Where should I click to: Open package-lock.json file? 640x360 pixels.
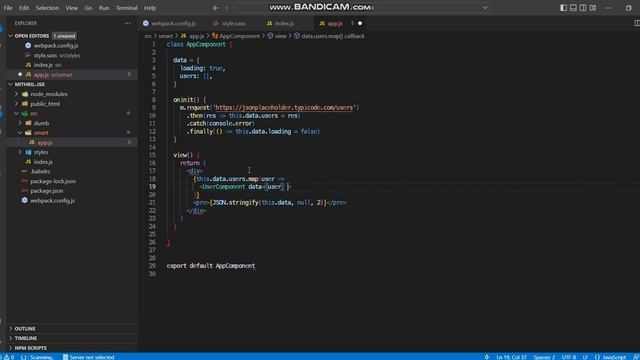pyautogui.click(x=53, y=181)
